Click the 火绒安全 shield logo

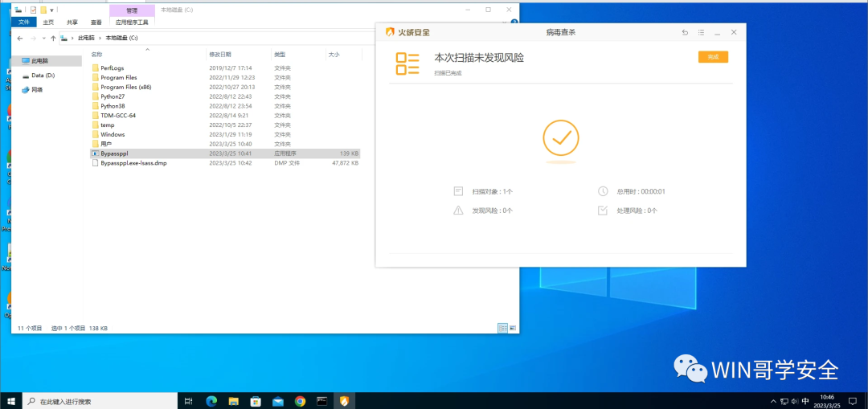point(390,33)
